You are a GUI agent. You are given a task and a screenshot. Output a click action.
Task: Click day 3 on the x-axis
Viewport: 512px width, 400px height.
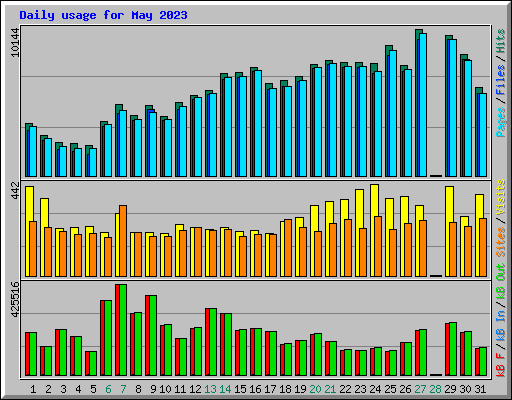point(63,389)
